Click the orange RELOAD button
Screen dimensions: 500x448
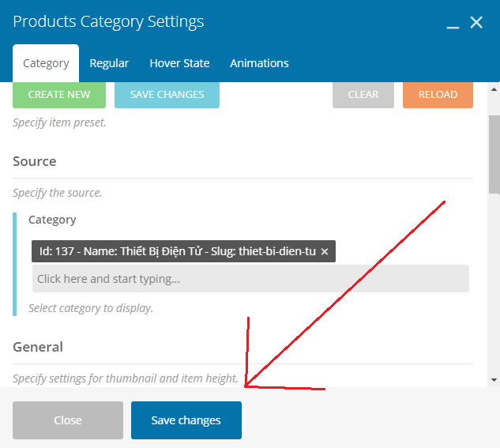click(x=438, y=95)
